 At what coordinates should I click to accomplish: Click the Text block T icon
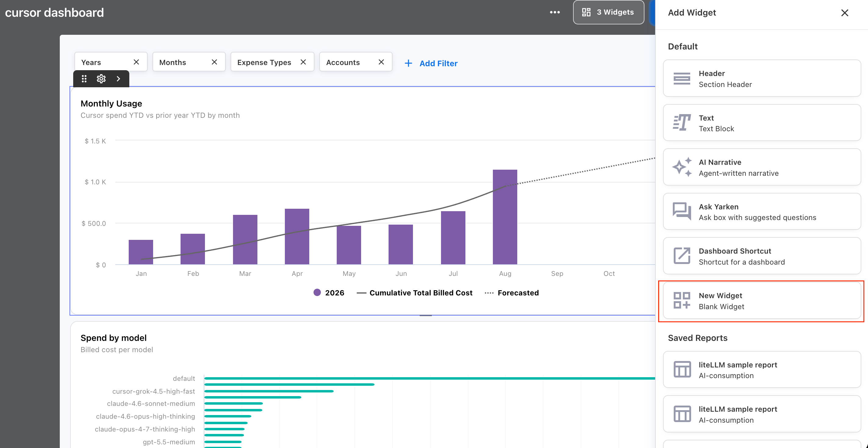tap(682, 123)
